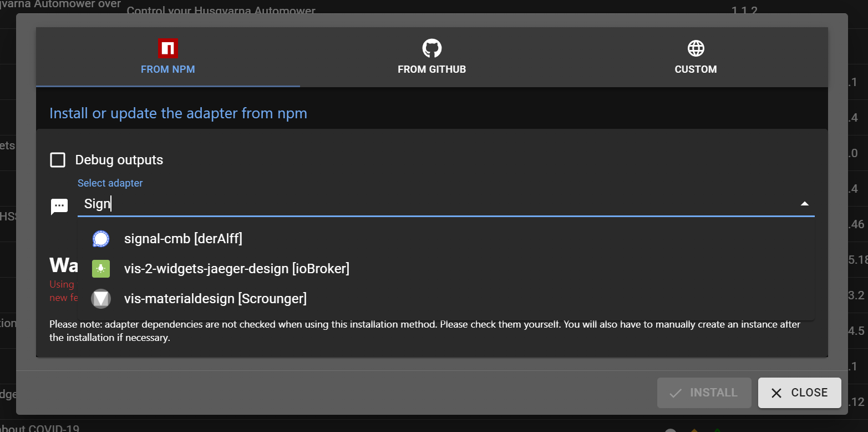This screenshot has height=432, width=868.
Task: Click 'Install or update the adapter from npm' heading
Action: pyautogui.click(x=178, y=113)
